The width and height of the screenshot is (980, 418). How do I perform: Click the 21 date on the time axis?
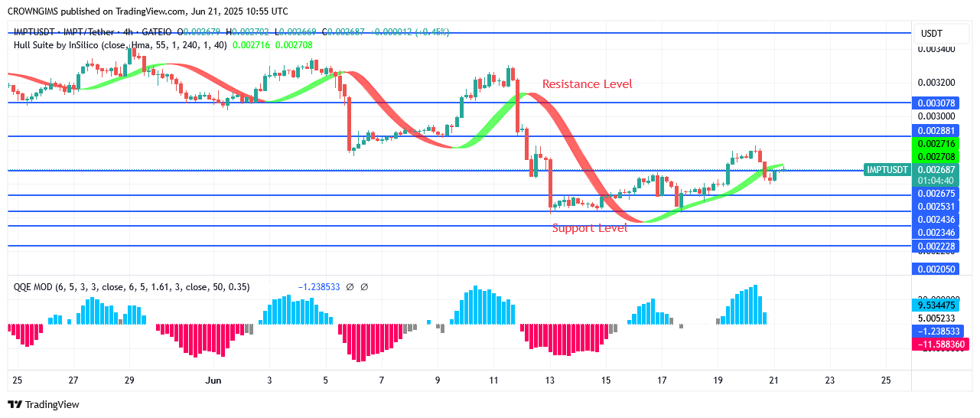[x=773, y=380]
